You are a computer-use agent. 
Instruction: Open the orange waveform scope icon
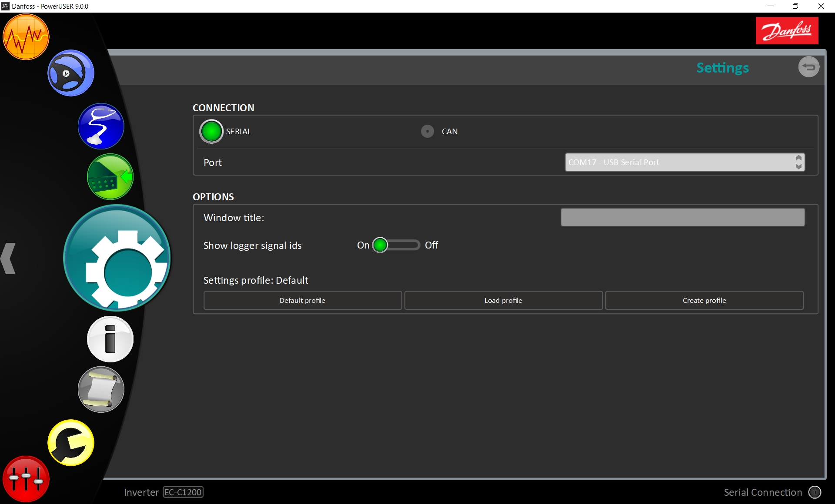pos(26,37)
